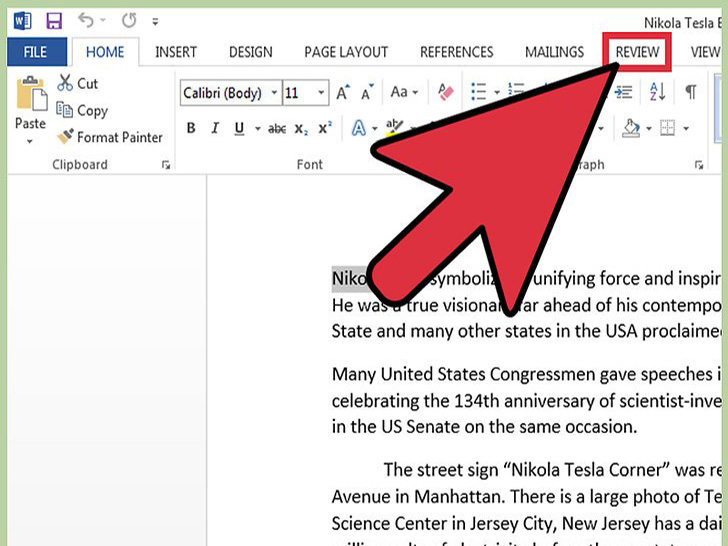Clear all formatting with the eraser icon
This screenshot has width=728, height=546.
coord(446,93)
